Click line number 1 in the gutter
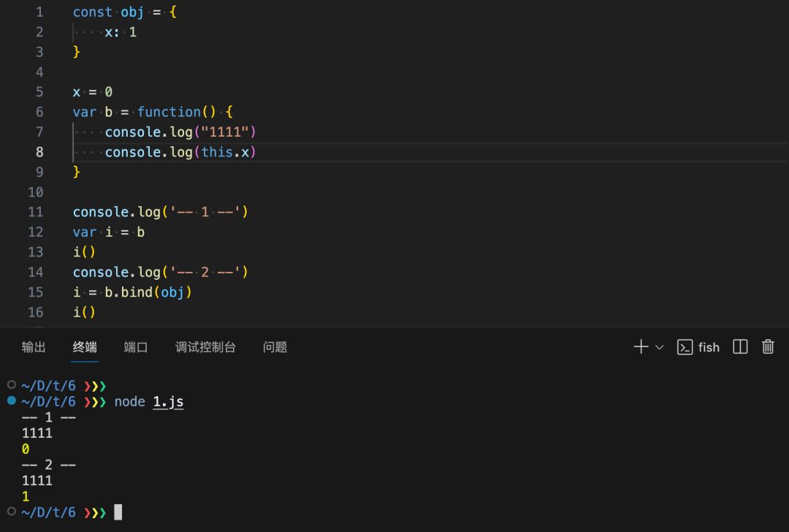Viewport: 789px width, 532px height. pyautogui.click(x=39, y=12)
